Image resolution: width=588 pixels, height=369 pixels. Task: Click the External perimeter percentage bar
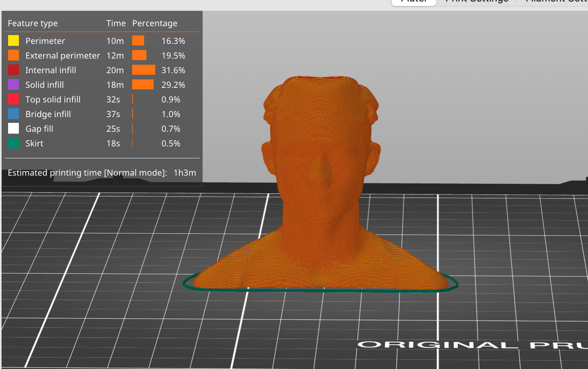tap(139, 55)
